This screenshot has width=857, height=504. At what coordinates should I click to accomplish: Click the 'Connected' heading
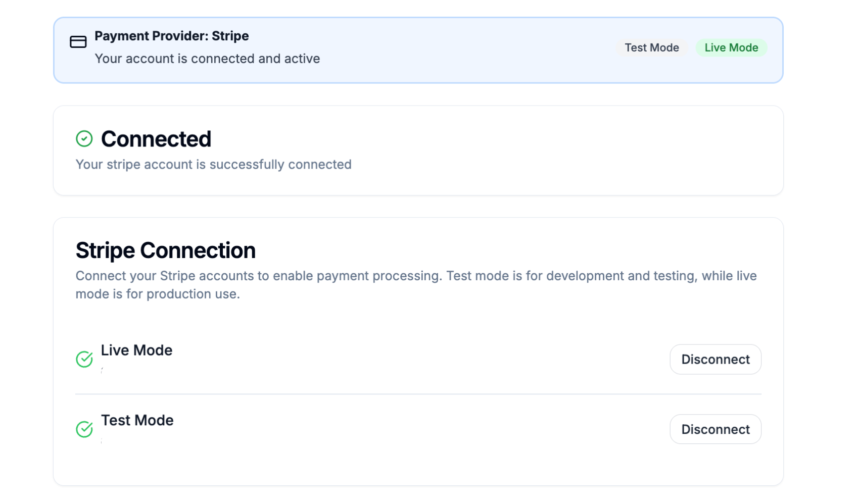(156, 139)
